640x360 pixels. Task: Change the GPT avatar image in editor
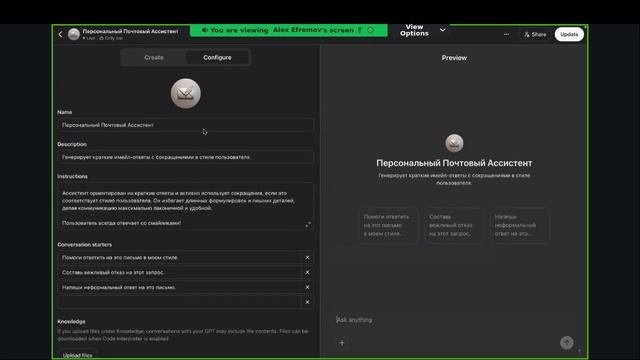click(186, 93)
